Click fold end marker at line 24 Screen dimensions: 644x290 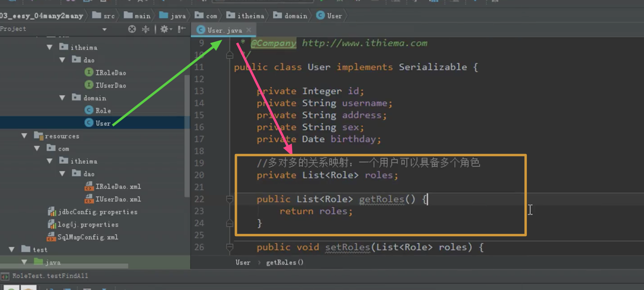point(229,223)
